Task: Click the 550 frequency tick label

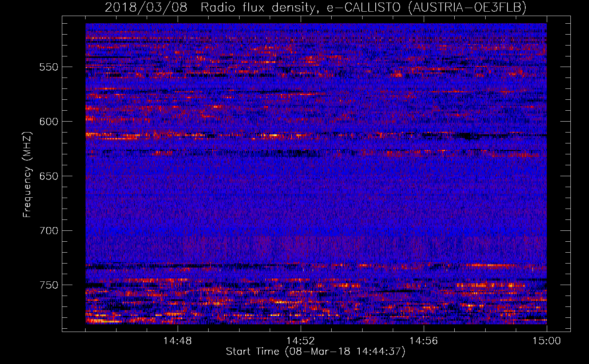Action: click(x=49, y=67)
